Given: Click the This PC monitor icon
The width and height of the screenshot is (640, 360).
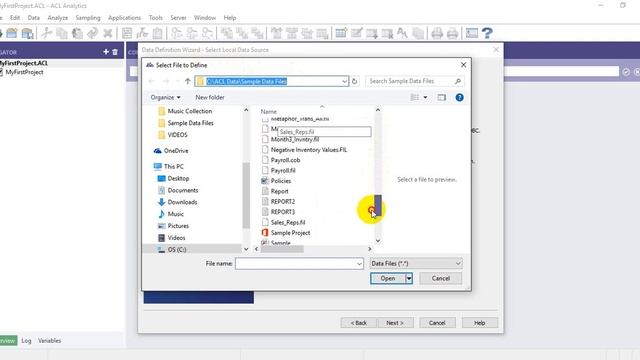Looking at the screenshot, I should (x=158, y=167).
